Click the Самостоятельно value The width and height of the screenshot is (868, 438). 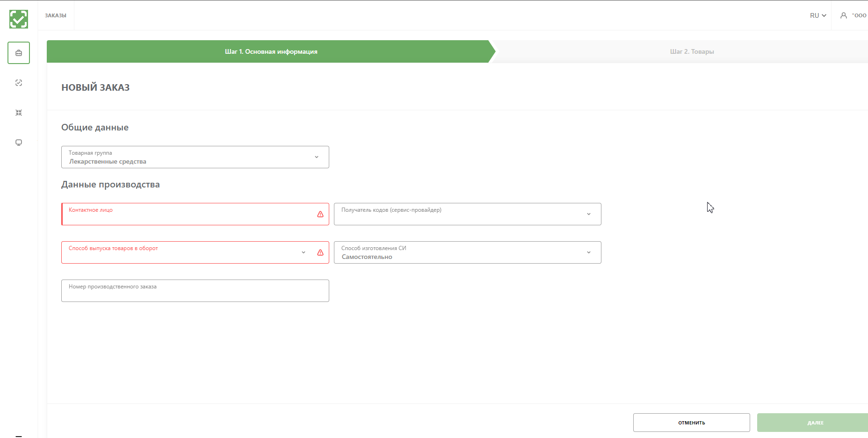pos(367,257)
